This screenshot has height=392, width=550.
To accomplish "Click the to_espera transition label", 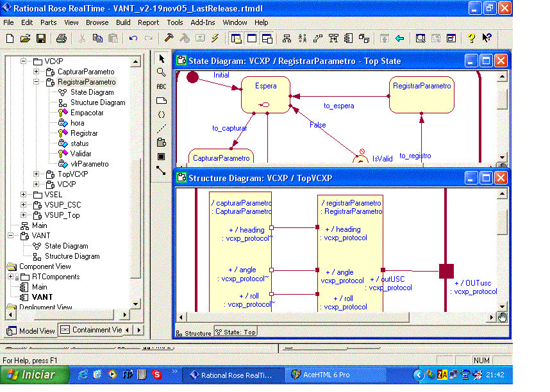I will click(x=338, y=106).
